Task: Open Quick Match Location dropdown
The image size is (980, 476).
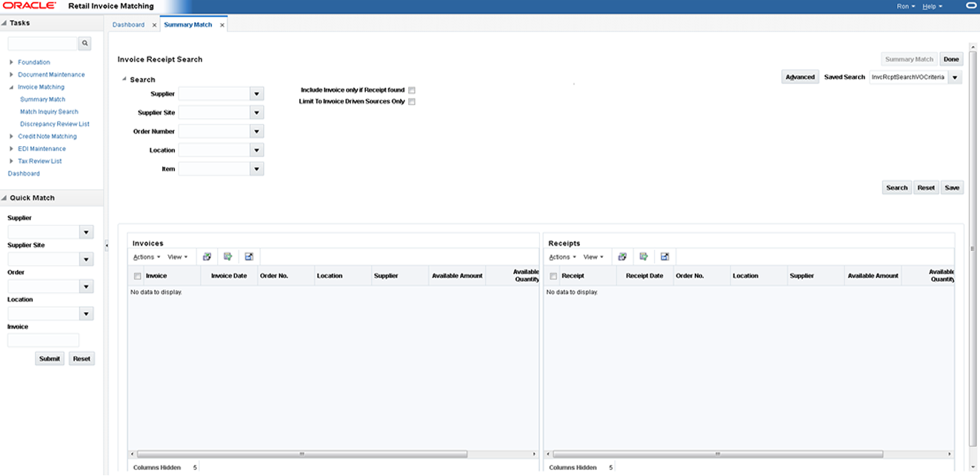Action: (x=87, y=314)
